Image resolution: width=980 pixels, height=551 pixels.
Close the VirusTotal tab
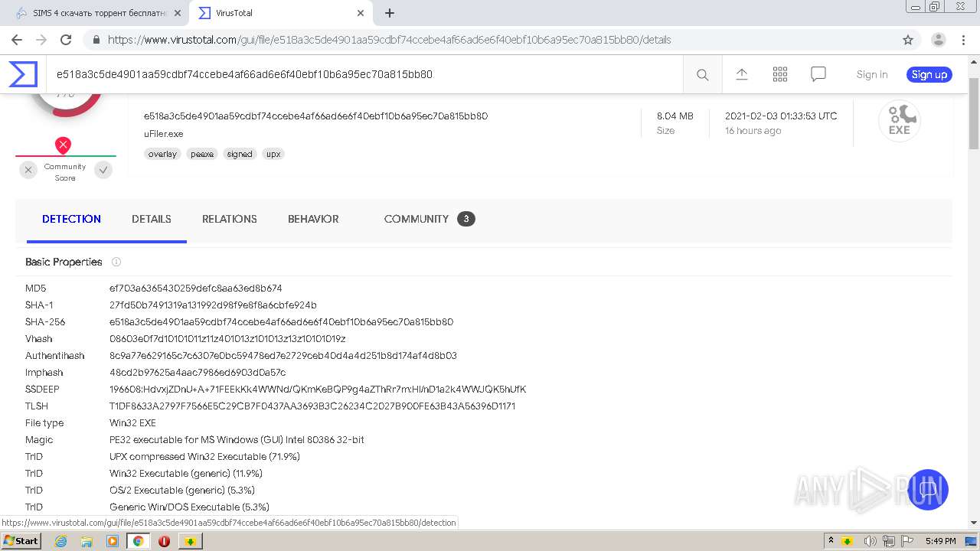point(361,13)
